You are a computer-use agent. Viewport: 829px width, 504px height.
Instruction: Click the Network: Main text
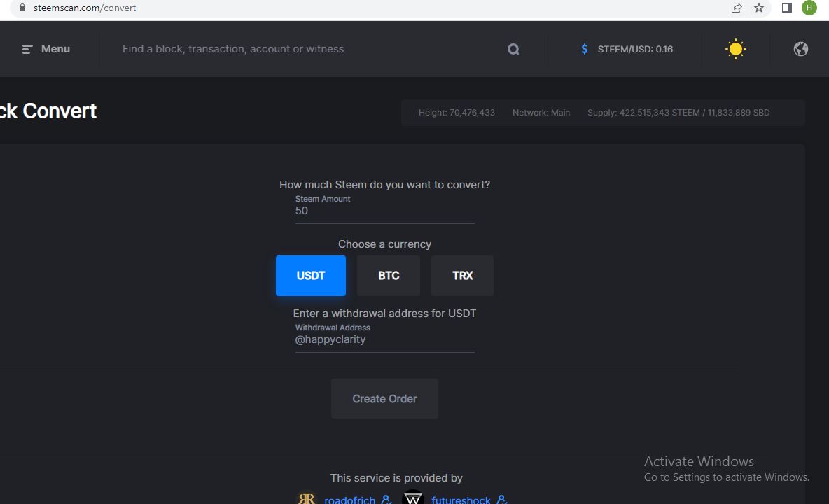click(x=541, y=113)
